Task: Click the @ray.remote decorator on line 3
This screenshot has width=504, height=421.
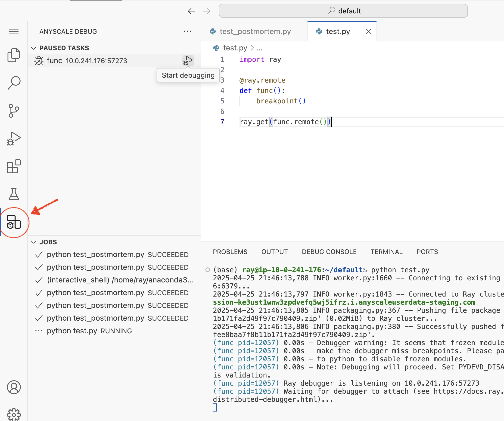Action: click(262, 80)
